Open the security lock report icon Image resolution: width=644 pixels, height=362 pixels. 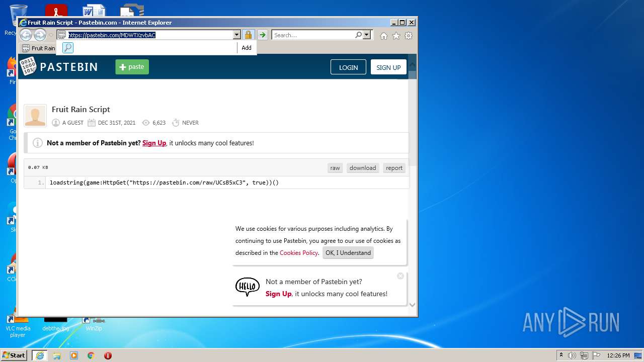pyautogui.click(x=248, y=35)
